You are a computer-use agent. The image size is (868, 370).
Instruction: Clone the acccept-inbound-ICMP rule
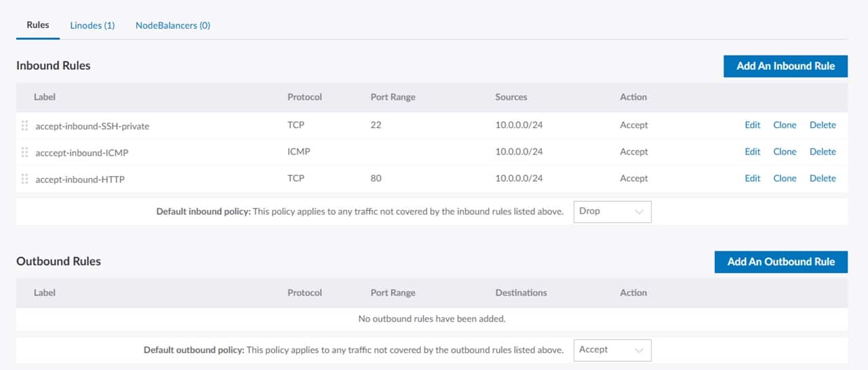[x=785, y=152]
